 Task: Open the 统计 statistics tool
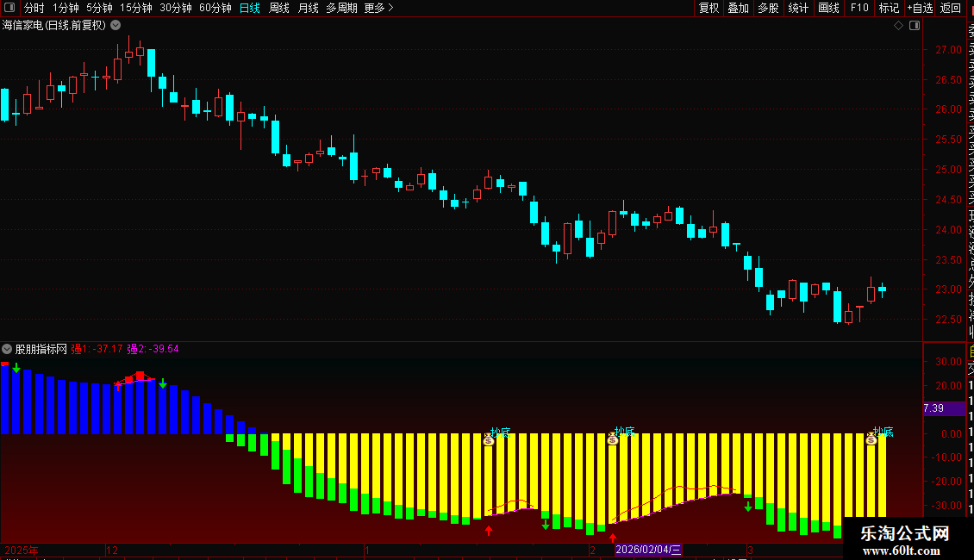click(798, 8)
